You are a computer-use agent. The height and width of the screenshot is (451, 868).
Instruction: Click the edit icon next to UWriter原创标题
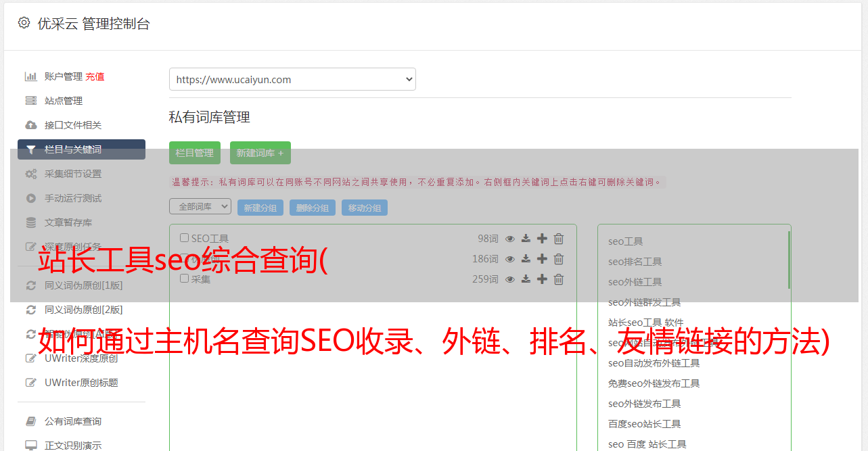pos(30,383)
